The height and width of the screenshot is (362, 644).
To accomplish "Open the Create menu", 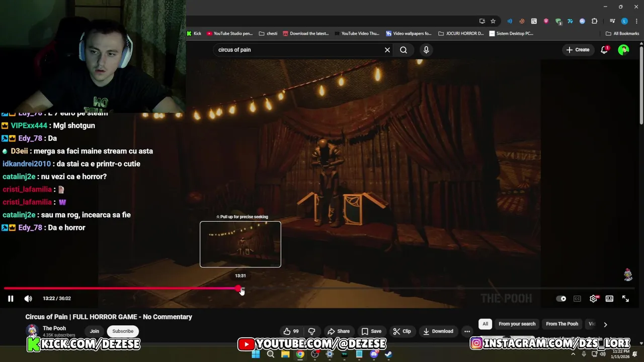I will point(578,50).
